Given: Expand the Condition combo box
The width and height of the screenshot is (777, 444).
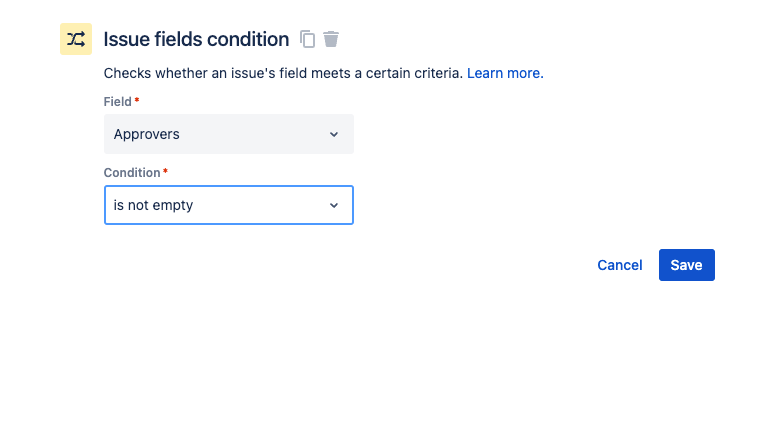Looking at the screenshot, I should [x=228, y=205].
